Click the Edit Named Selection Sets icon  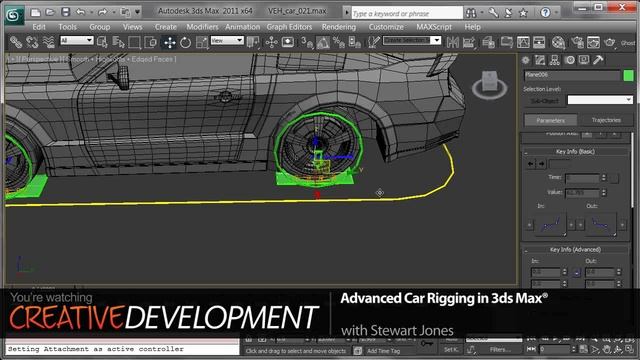point(373,42)
